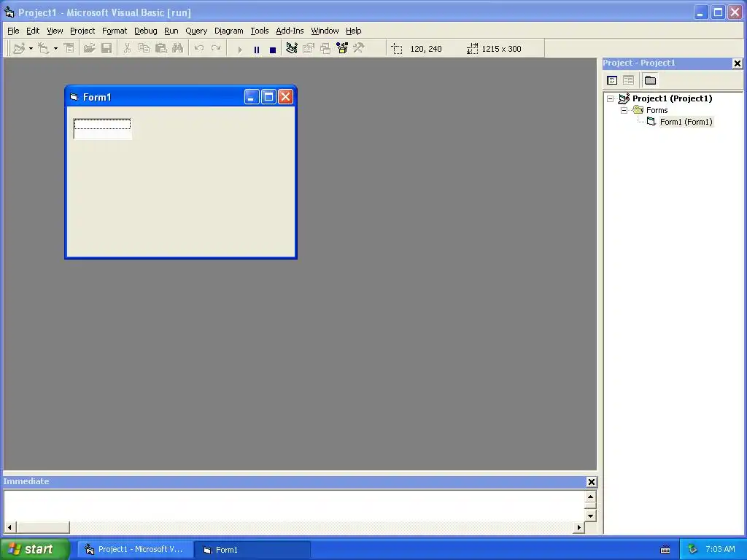Click the Immediate window scroll up arrow
This screenshot has height=560, width=747.
pos(590,497)
